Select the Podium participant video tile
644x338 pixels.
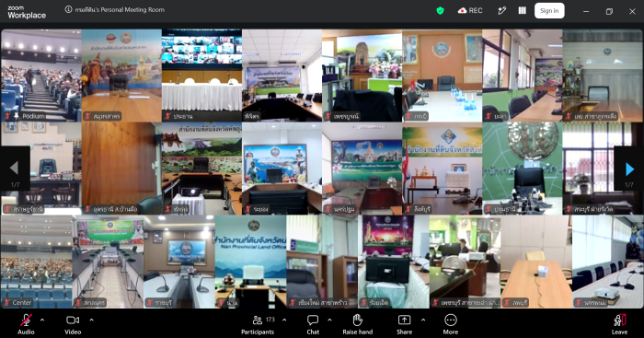tap(41, 76)
